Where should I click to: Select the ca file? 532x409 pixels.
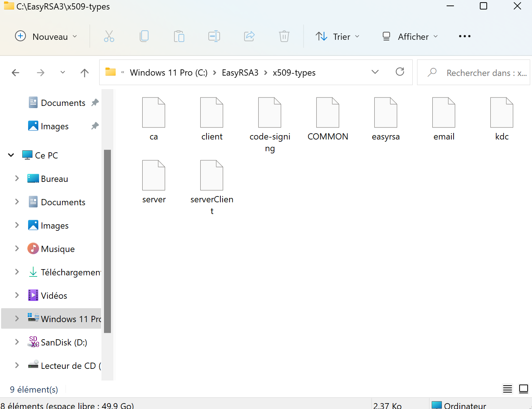click(x=154, y=119)
